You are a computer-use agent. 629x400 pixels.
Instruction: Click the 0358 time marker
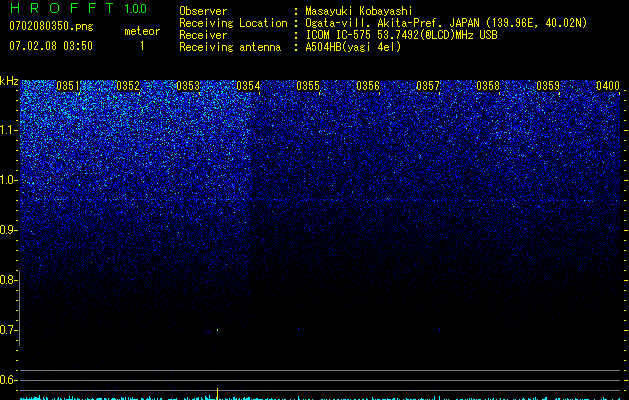tap(488, 86)
